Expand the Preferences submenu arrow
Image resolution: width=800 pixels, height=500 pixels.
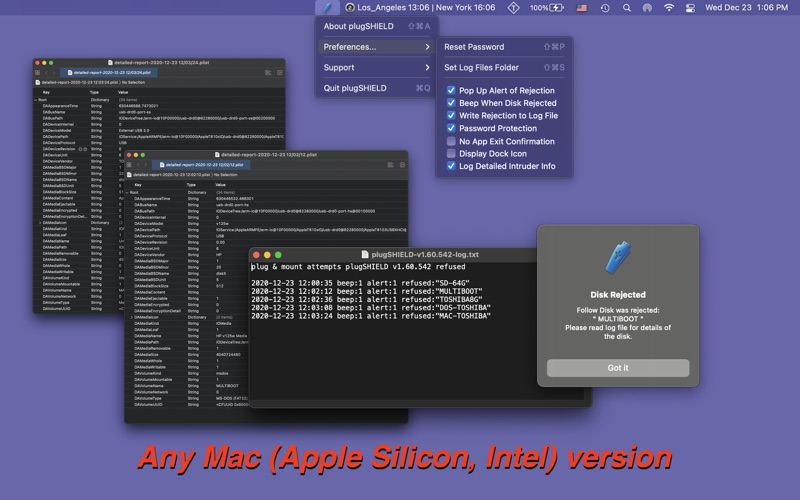(427, 47)
